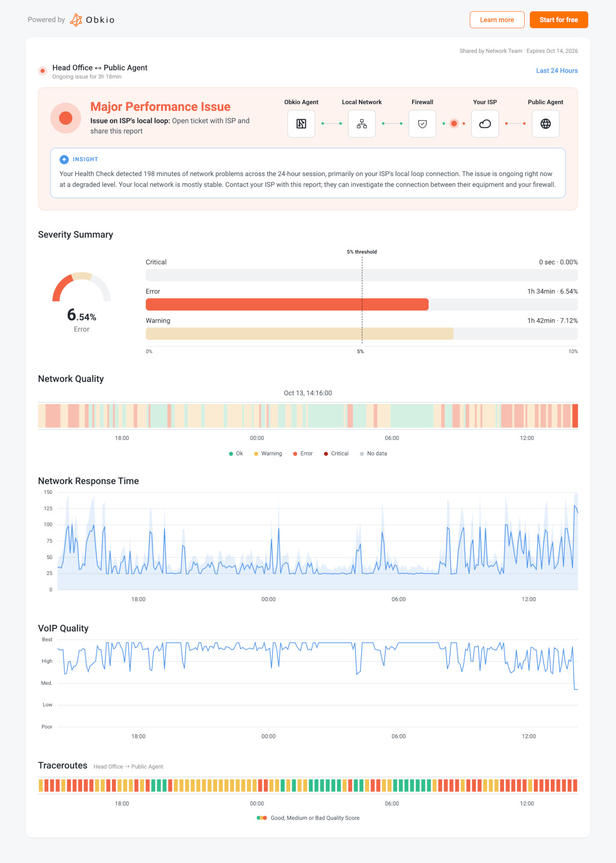Click the Network Quality heading
Image resolution: width=616 pixels, height=863 pixels.
point(71,379)
